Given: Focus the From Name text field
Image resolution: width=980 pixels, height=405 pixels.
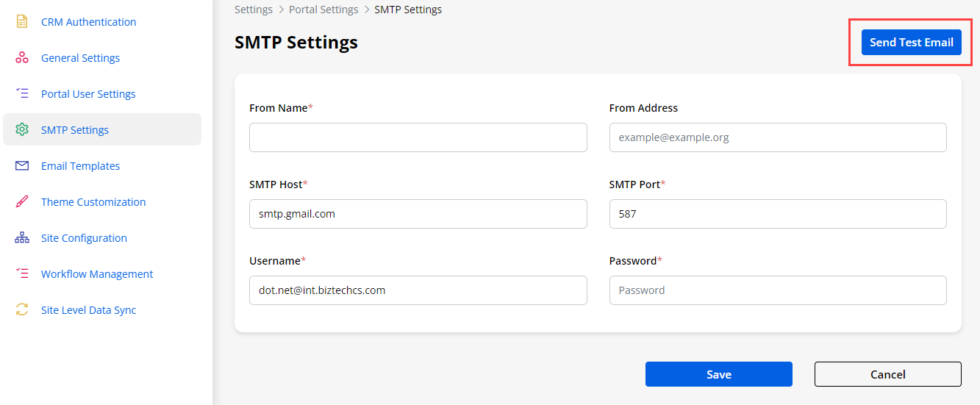Looking at the screenshot, I should pyautogui.click(x=418, y=137).
